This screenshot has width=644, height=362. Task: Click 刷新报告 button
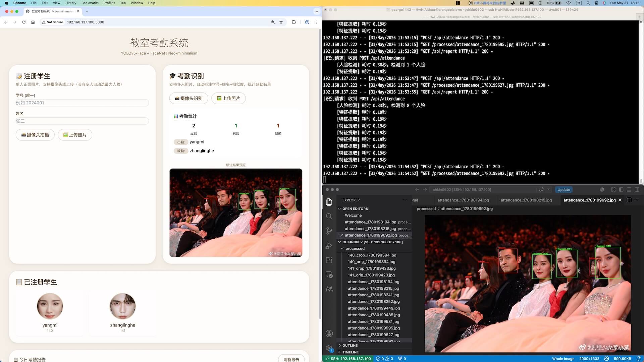pyautogui.click(x=291, y=359)
